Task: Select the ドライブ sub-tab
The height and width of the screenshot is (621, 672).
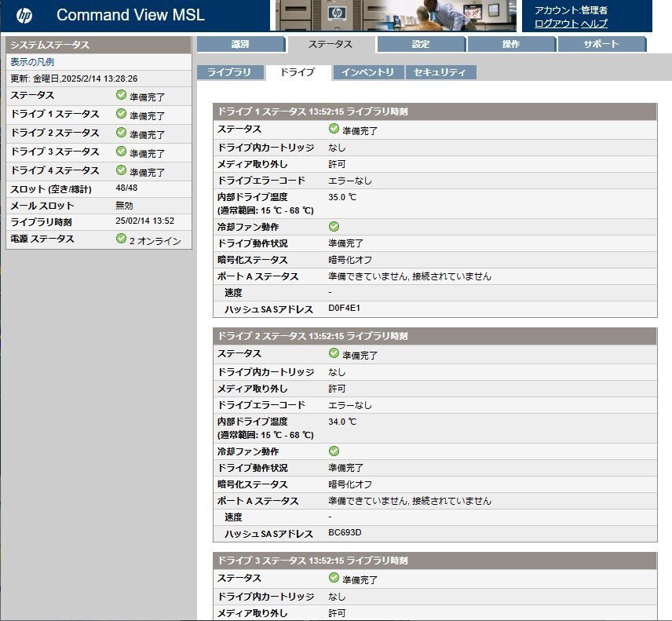Action: [298, 72]
